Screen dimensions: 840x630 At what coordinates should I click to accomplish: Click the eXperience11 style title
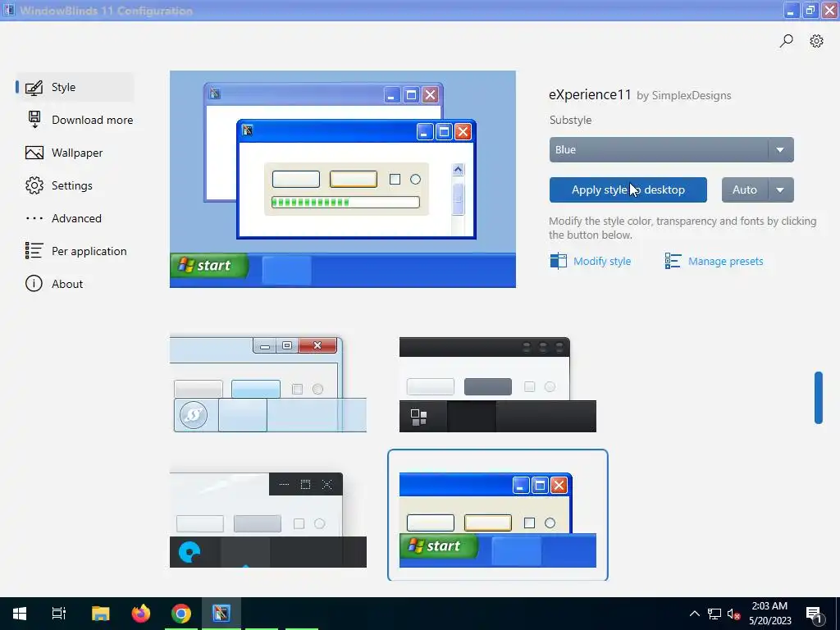(591, 95)
